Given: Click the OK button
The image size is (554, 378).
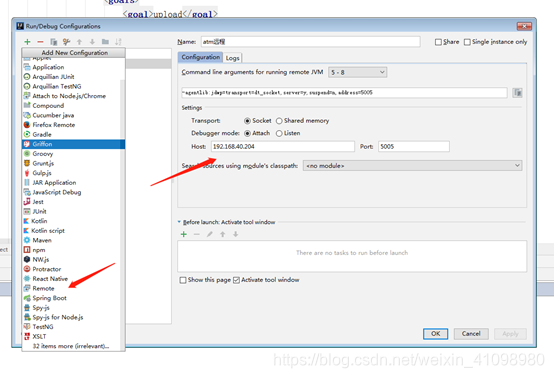Looking at the screenshot, I should point(436,334).
